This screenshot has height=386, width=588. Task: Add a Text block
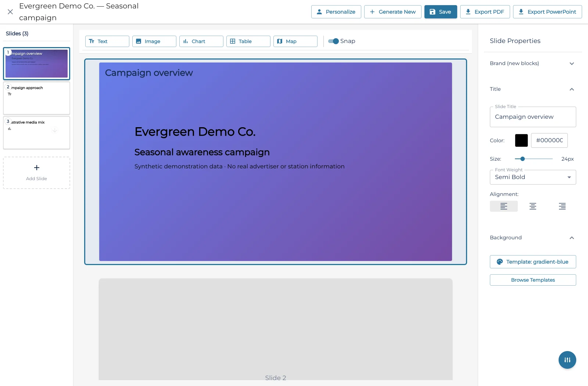pyautogui.click(x=107, y=41)
